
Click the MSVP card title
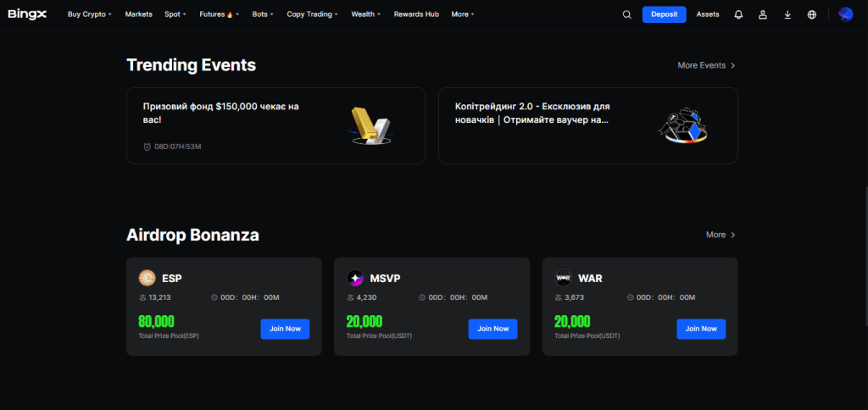(385, 279)
